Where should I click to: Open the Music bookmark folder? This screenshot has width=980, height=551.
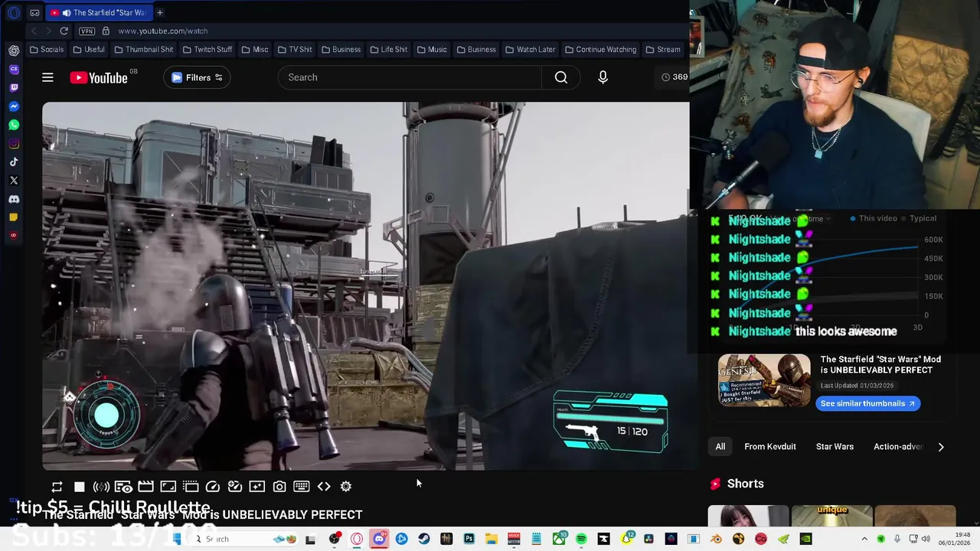click(432, 49)
